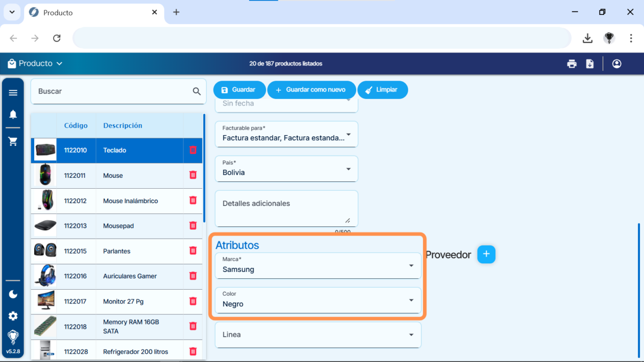644x362 pixels.
Task: Delete the Teclado product with its trash icon
Action: (x=193, y=150)
